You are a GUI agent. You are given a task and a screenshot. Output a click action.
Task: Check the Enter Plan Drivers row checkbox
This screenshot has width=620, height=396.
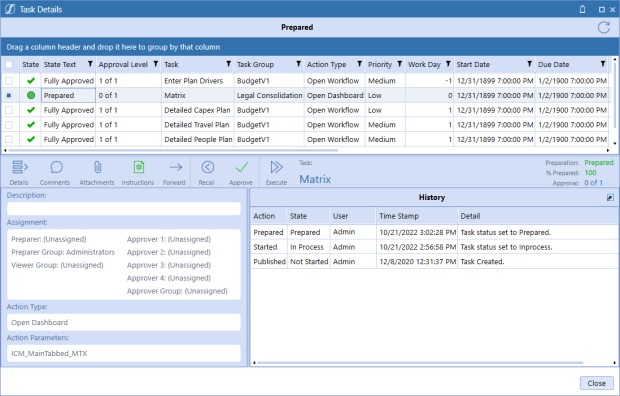[9, 81]
